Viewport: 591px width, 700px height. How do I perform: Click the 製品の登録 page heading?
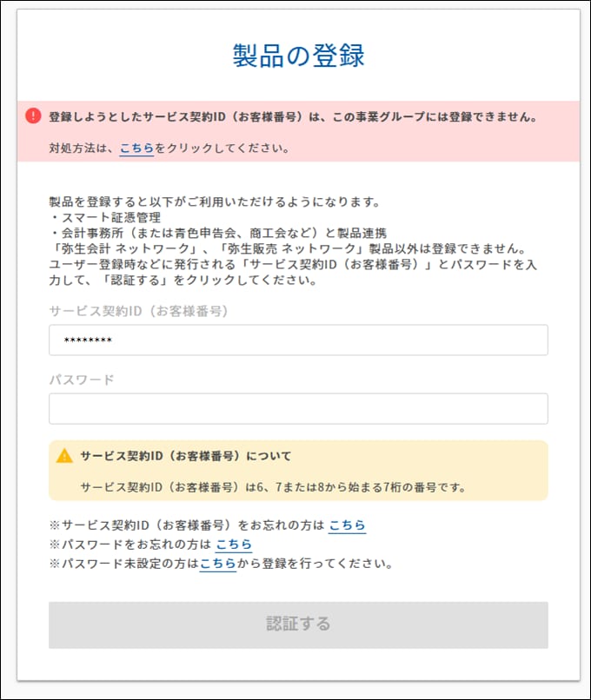(298, 55)
